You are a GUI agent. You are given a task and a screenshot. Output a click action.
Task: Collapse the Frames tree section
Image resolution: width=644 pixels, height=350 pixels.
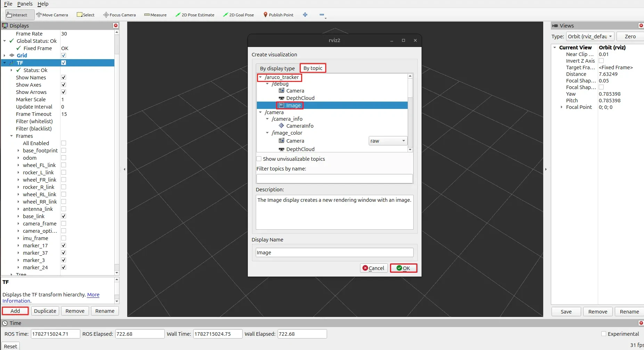point(11,136)
